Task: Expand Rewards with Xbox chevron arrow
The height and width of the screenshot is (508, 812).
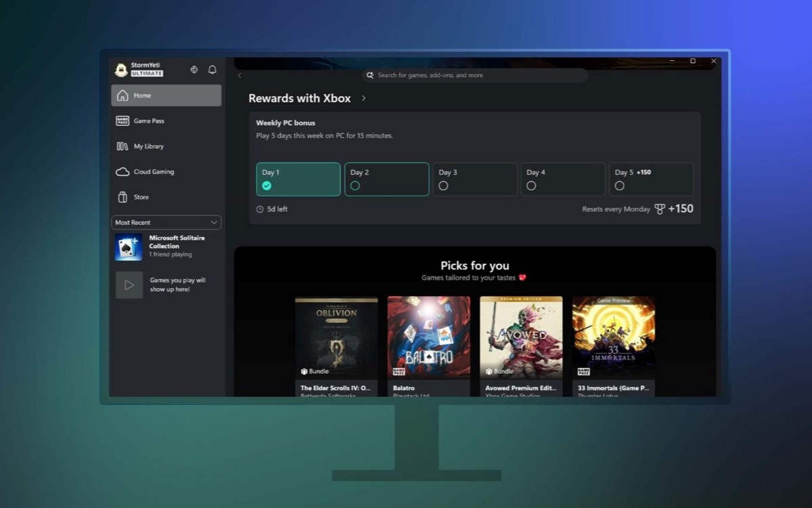Action: point(363,98)
